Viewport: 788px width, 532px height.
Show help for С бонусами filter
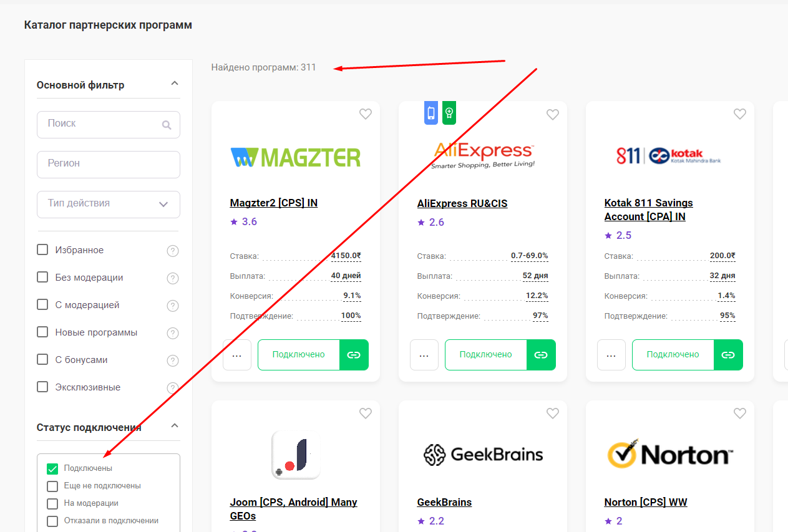coord(173,360)
